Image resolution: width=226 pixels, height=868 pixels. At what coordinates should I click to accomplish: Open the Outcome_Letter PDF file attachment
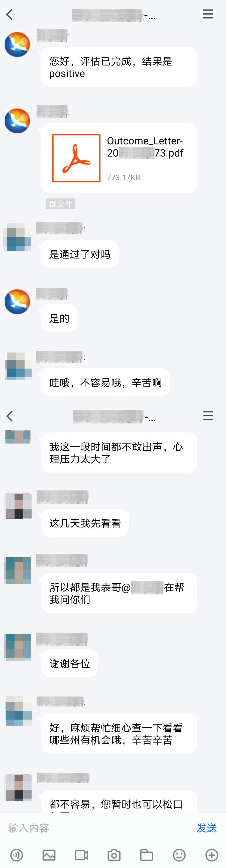119,158
